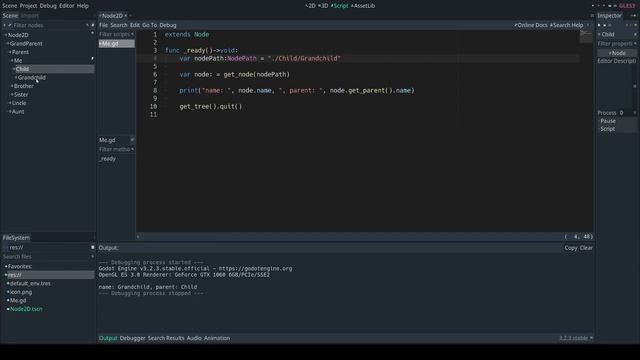Collapse the Node section in Inspector

[617, 53]
